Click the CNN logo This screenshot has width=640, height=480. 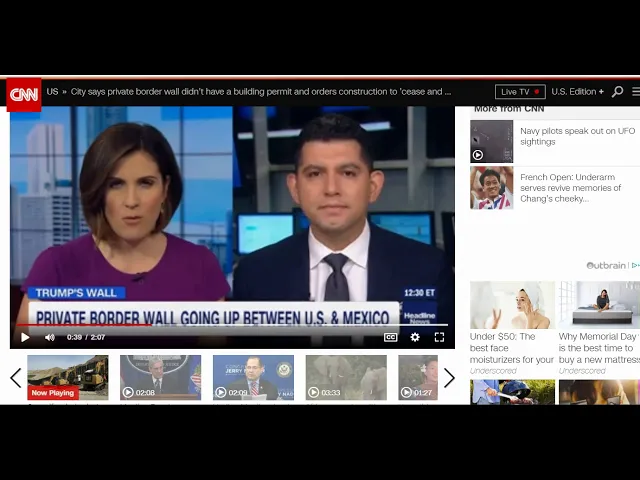(x=24, y=95)
